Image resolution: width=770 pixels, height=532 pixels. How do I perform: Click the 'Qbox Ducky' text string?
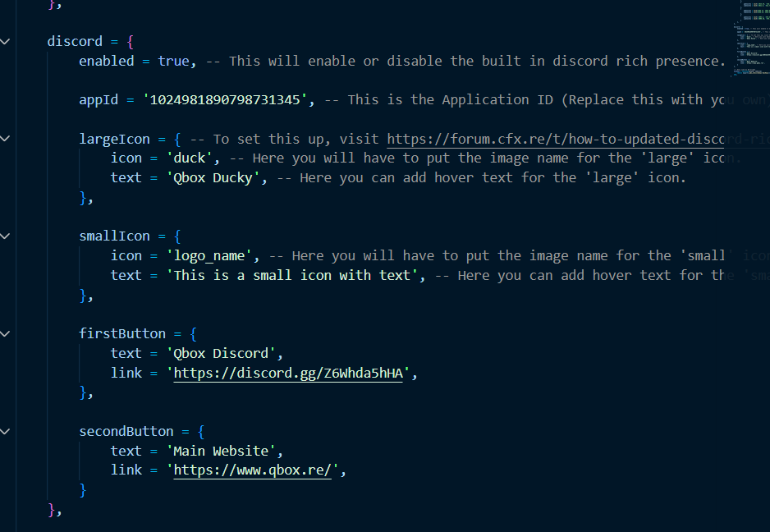coord(213,178)
